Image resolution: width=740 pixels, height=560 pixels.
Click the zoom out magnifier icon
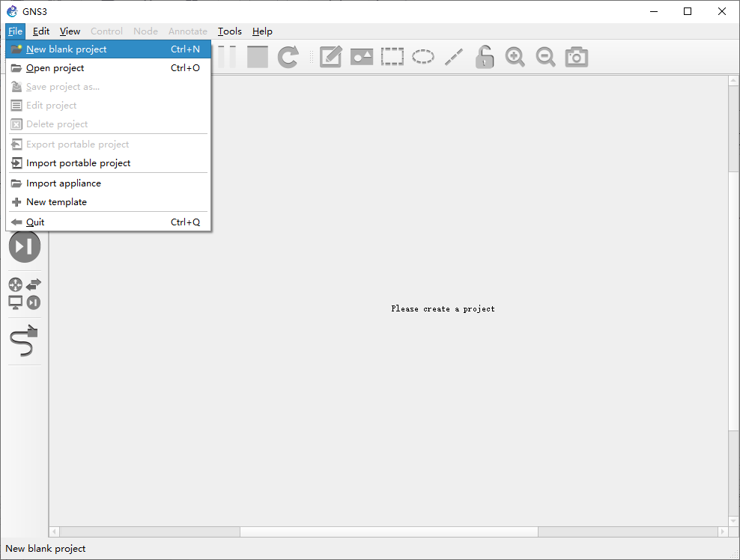click(x=545, y=57)
